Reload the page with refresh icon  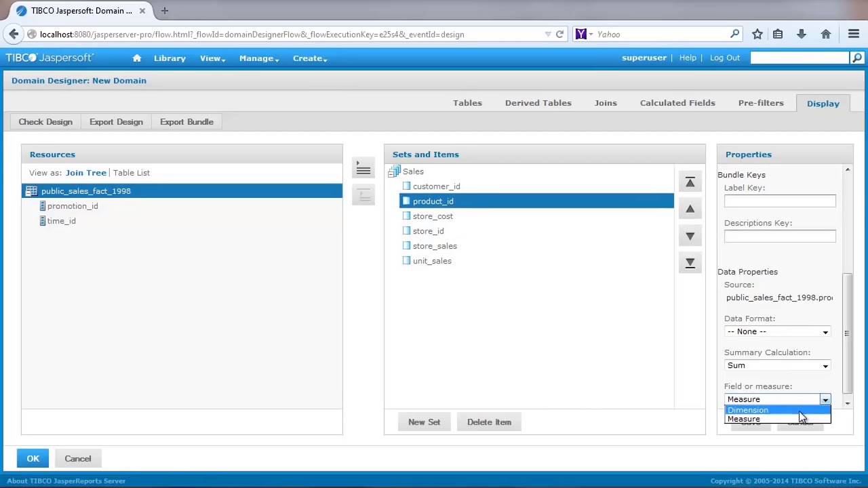[559, 34]
